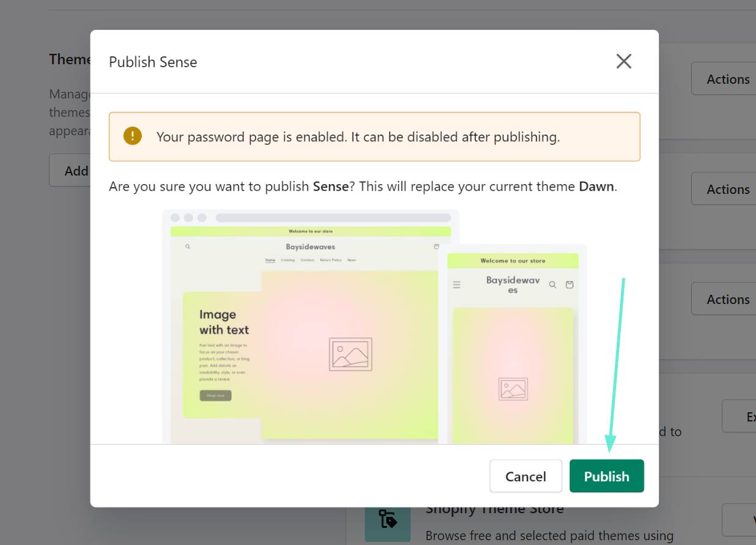Select image placeholder in mobile preview

[513, 389]
